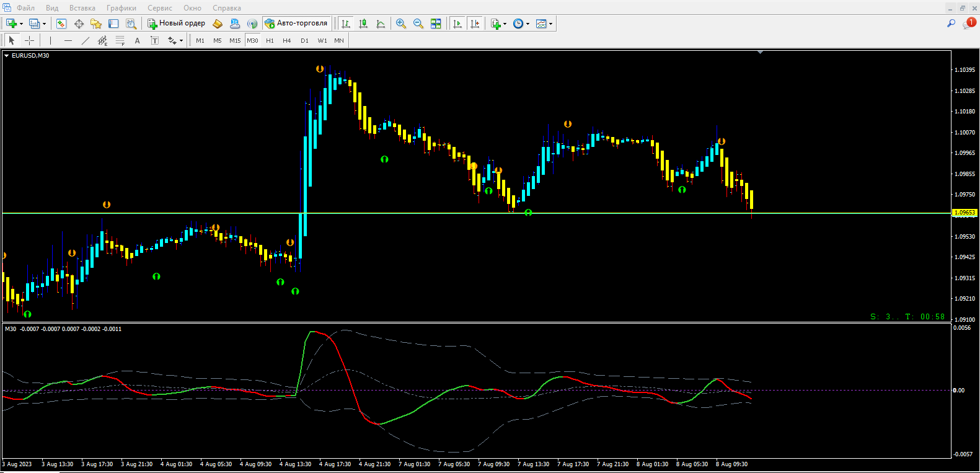The image size is (980, 473).
Task: Click the Zoom Out magnifier icon
Action: 418,24
